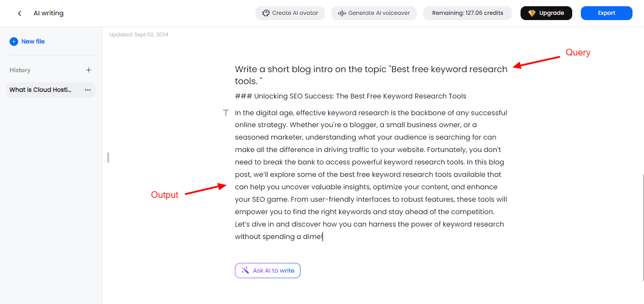Open the What is Cloud Hosting history file

tap(41, 90)
